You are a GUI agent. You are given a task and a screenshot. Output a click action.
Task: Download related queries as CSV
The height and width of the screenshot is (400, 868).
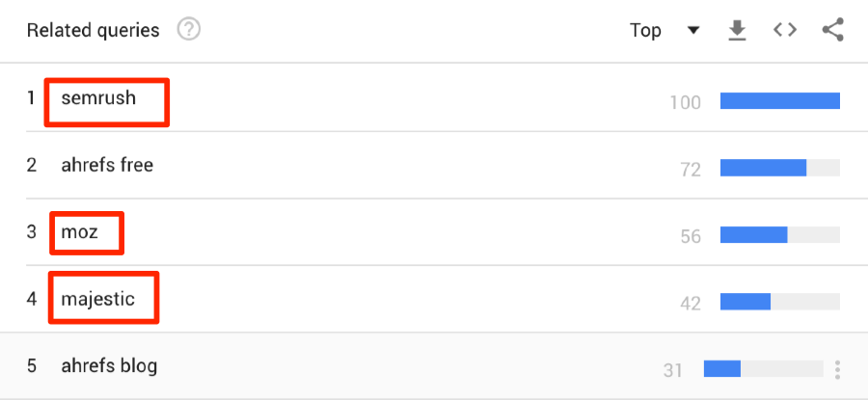tap(737, 30)
